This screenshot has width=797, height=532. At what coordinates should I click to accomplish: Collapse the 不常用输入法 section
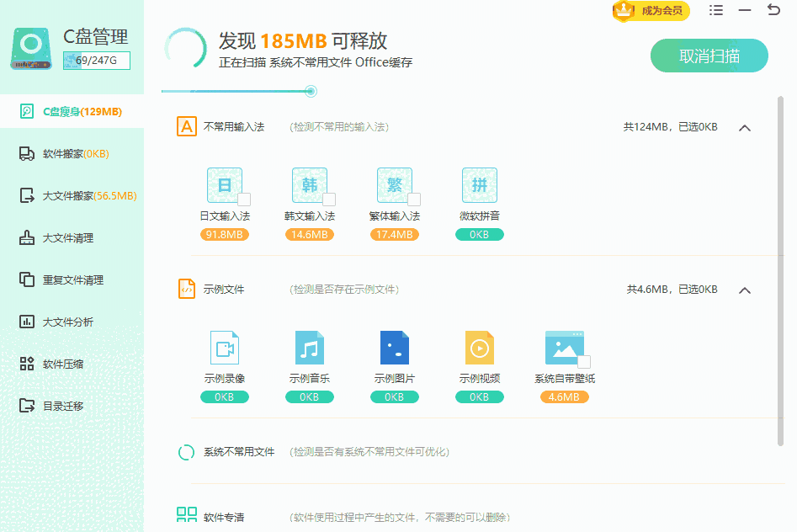[744, 127]
